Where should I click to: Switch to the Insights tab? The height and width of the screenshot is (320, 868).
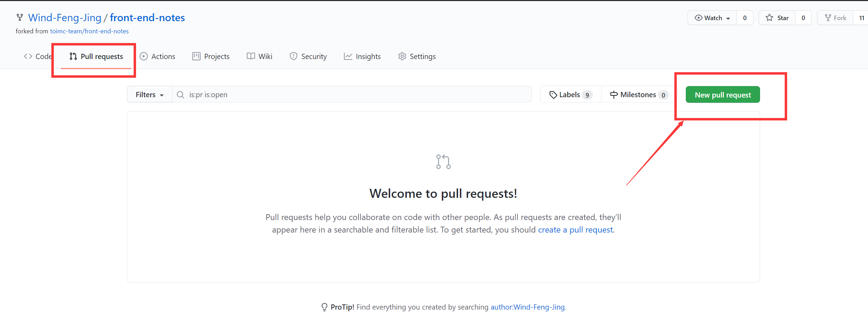(362, 56)
